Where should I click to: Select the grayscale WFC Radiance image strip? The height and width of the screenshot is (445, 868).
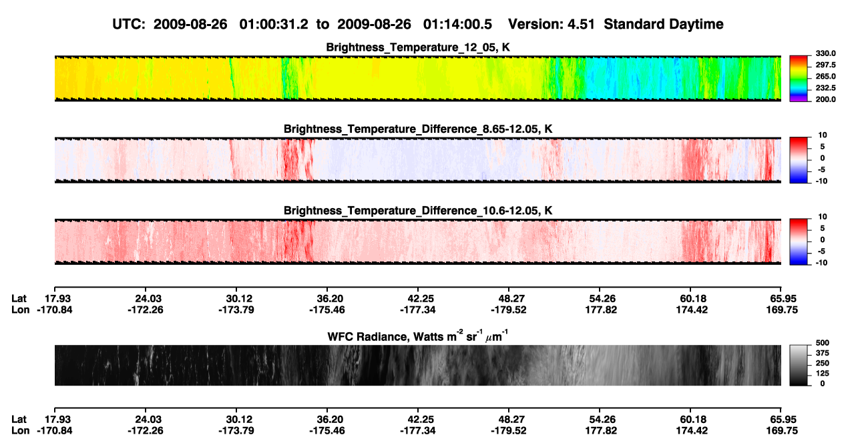417,365
